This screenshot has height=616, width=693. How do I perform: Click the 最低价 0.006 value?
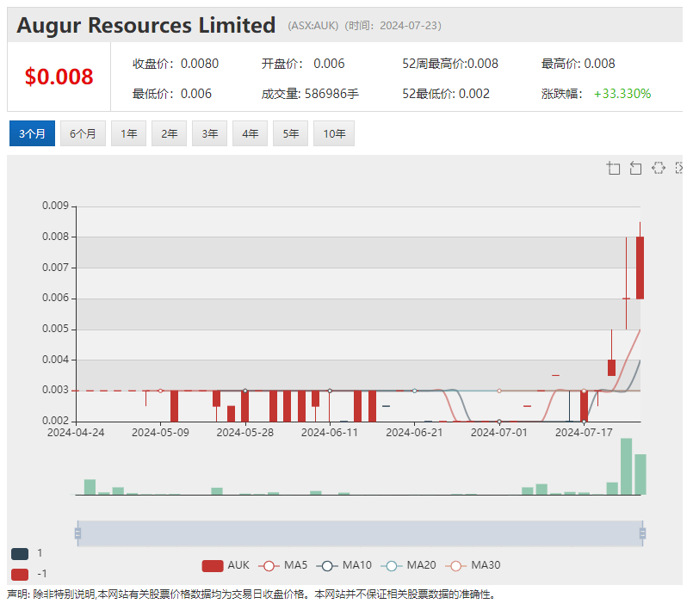click(172, 94)
